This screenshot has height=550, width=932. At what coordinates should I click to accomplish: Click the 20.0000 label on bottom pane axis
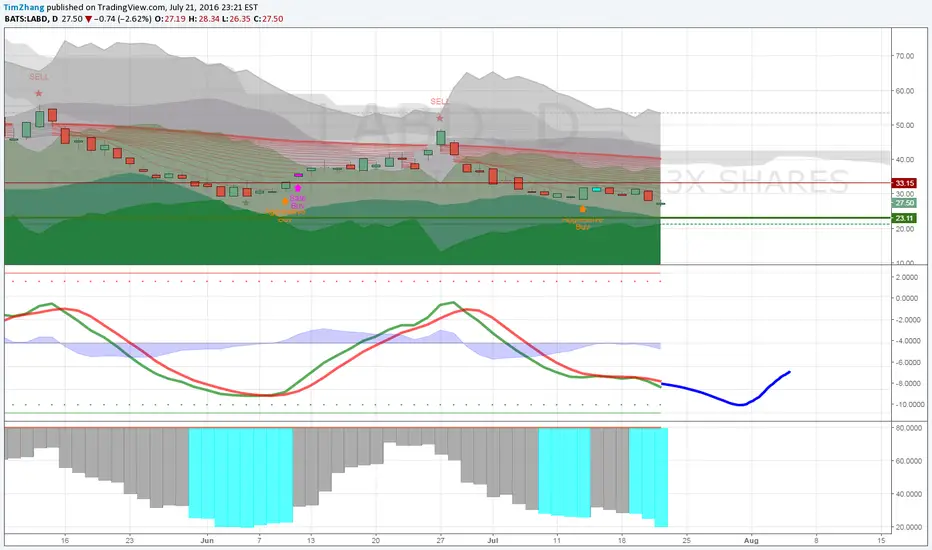point(909,527)
